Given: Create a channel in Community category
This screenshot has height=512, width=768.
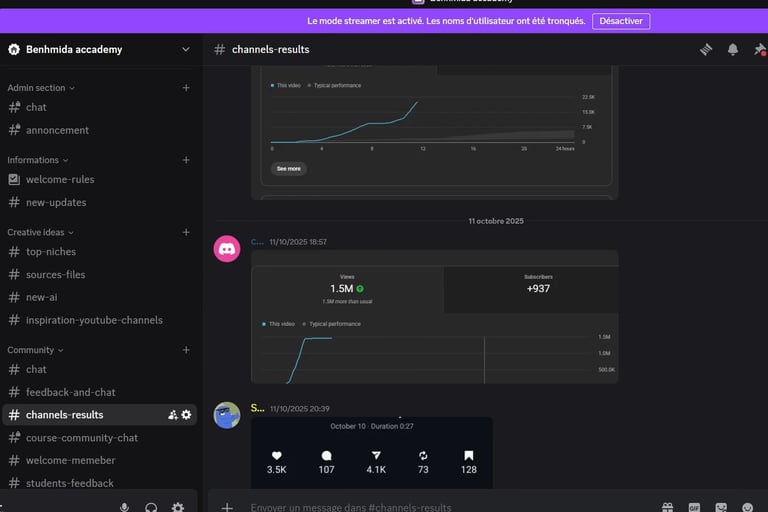Looking at the screenshot, I should (186, 350).
